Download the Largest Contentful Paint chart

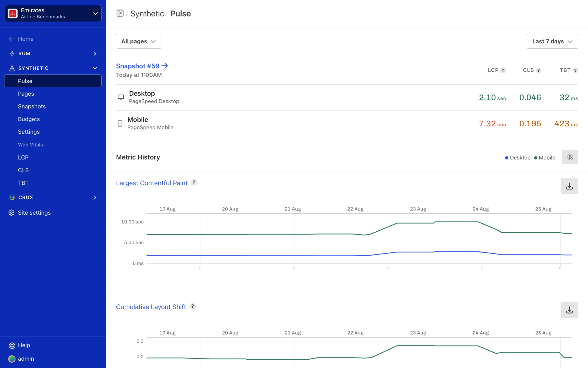(x=569, y=186)
